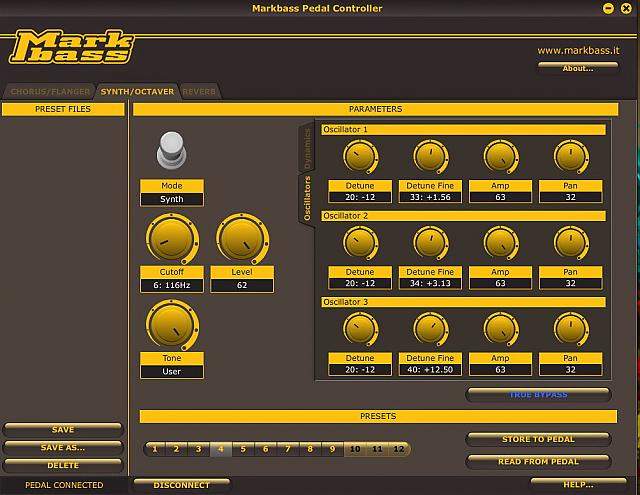The height and width of the screenshot is (495, 640).
Task: Select preset 12
Action: tap(399, 449)
